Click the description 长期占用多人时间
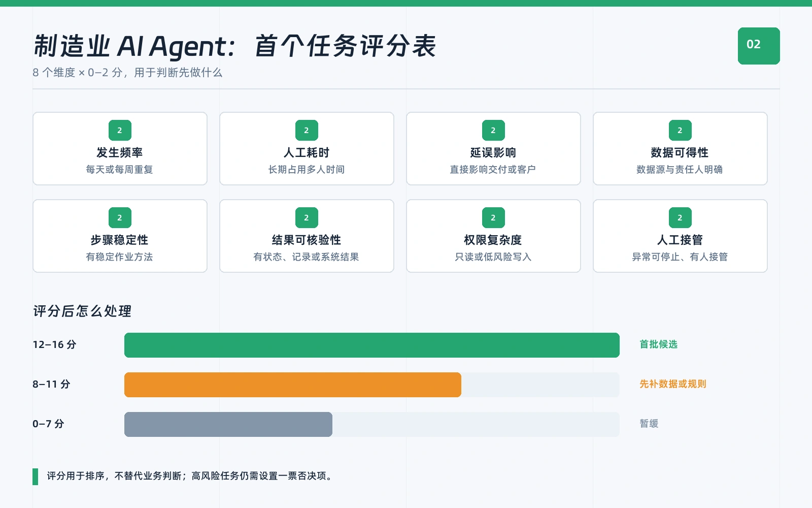The height and width of the screenshot is (508, 812). pyautogui.click(x=307, y=170)
